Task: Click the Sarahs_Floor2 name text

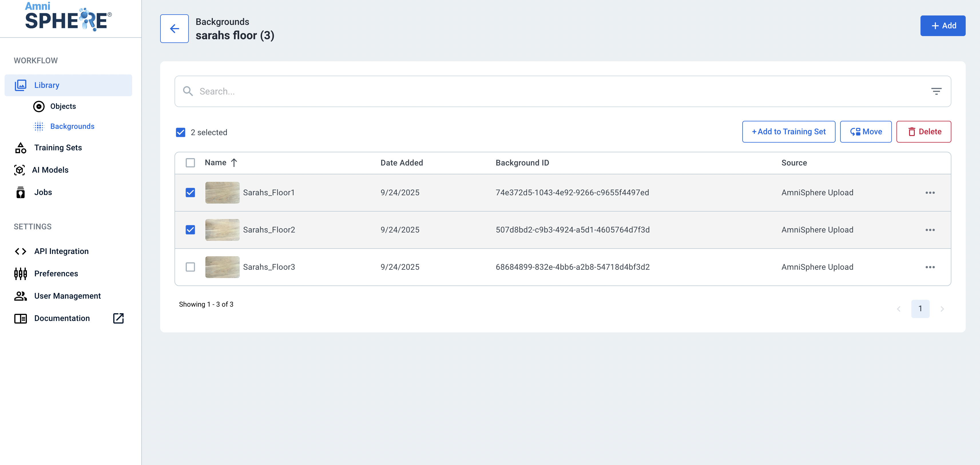Action: click(x=269, y=230)
